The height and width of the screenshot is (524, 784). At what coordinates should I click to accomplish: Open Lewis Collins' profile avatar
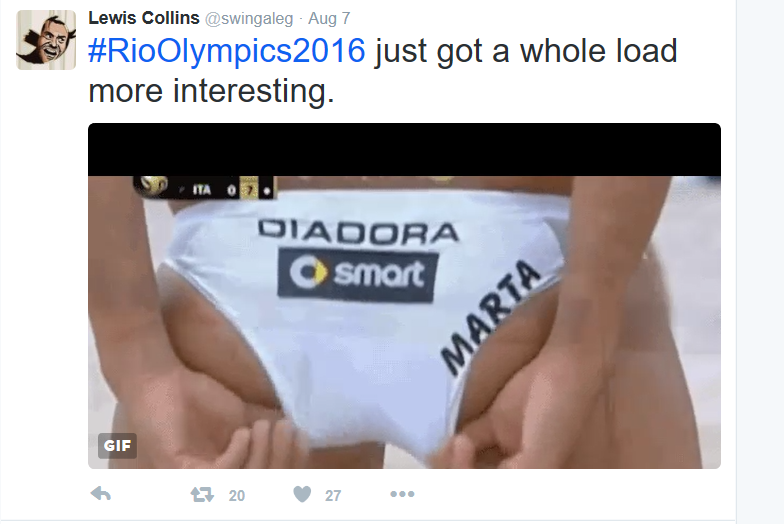(x=46, y=40)
